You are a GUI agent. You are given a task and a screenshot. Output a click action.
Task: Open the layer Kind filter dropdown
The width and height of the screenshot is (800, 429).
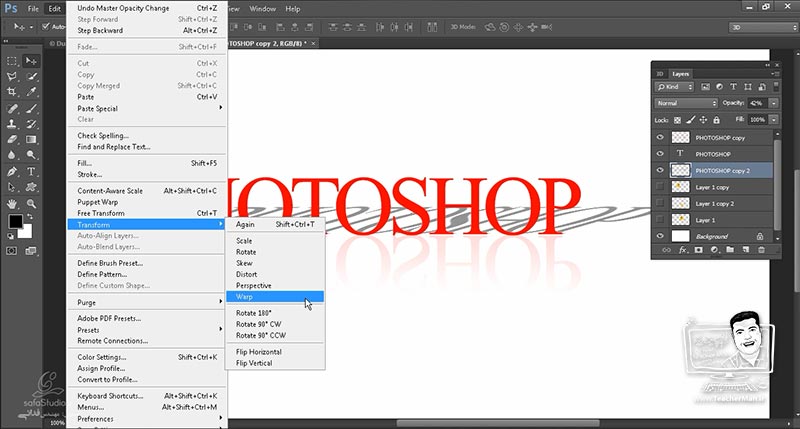coord(674,87)
